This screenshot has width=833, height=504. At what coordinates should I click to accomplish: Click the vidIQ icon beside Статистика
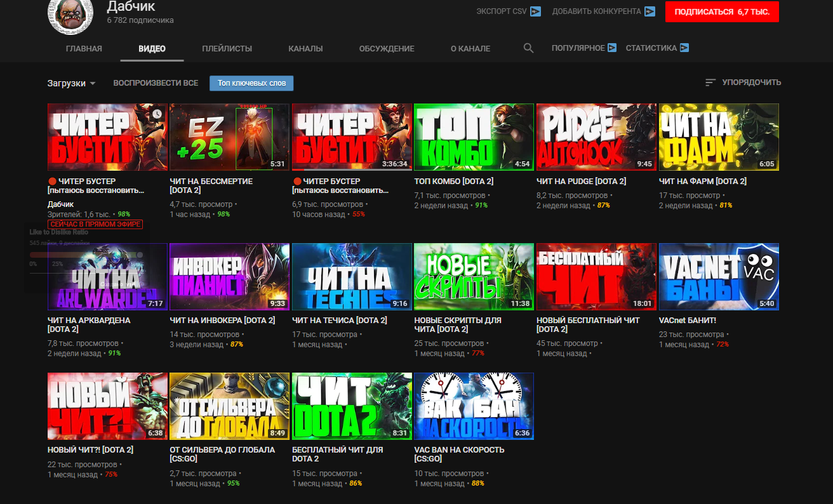684,48
